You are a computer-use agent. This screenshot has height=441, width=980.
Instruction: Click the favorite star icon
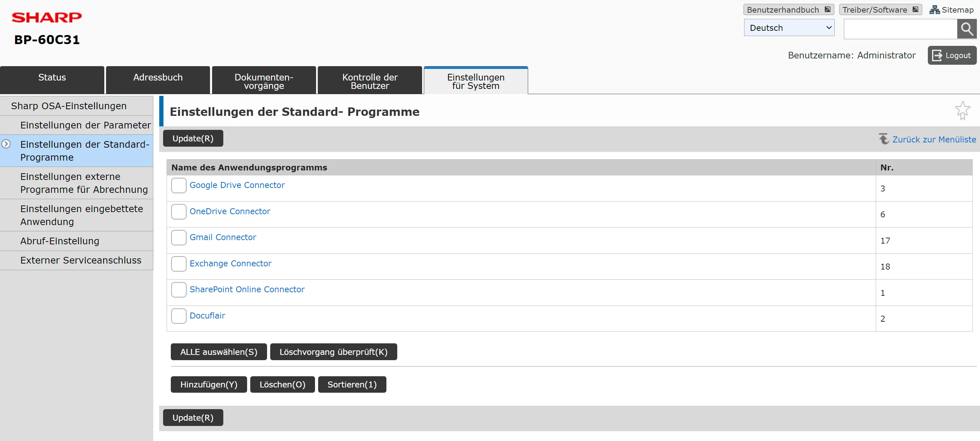click(962, 110)
